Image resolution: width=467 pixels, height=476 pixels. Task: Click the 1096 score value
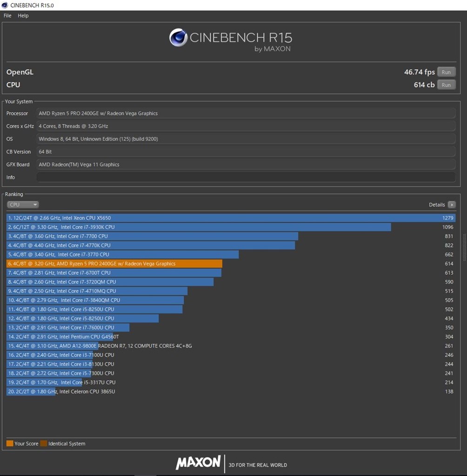[447, 227]
